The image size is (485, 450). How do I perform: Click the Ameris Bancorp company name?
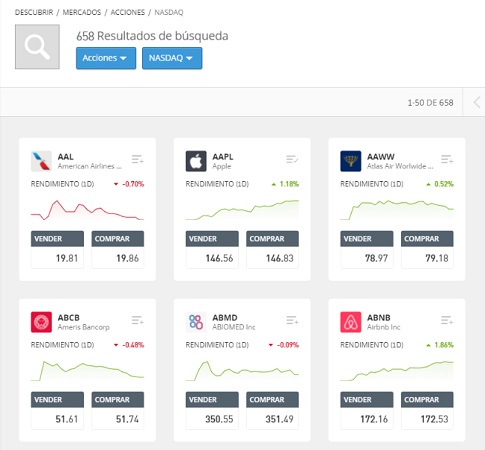83,327
